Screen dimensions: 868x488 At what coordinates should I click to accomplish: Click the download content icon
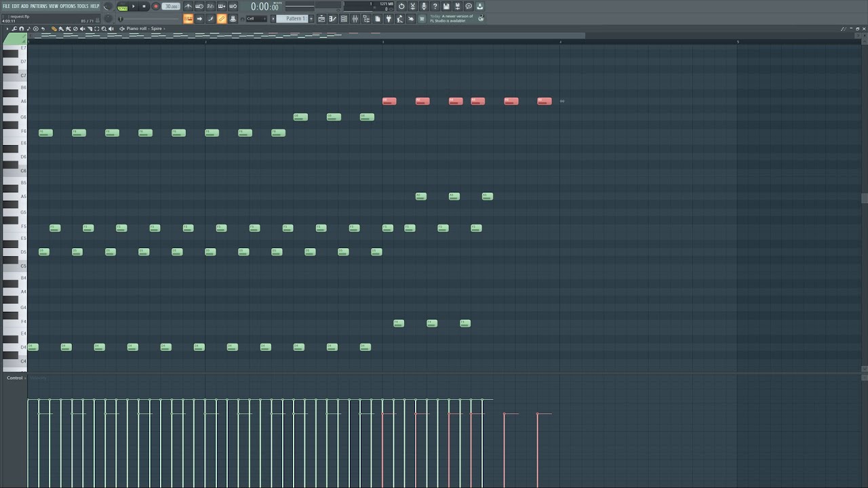coord(479,6)
